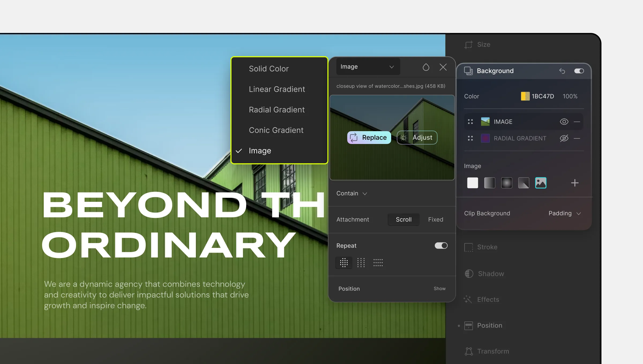643x364 pixels.
Task: Click the Replace image button
Action: coord(369,137)
